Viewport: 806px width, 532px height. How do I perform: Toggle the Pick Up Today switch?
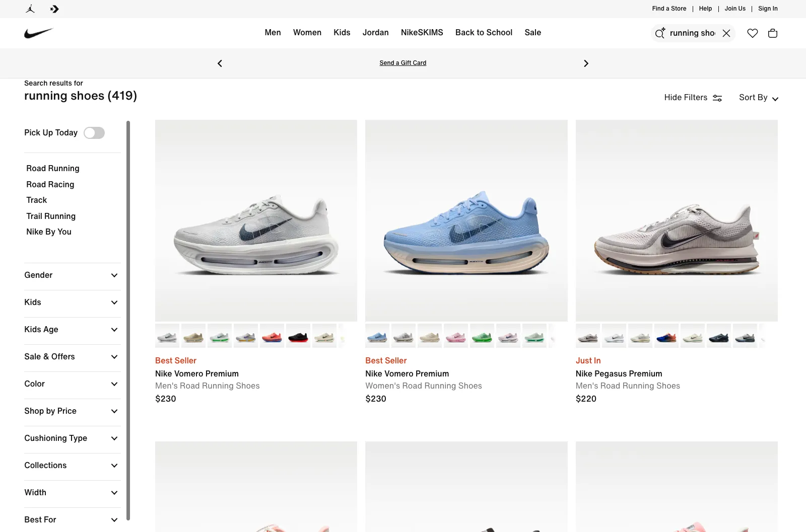point(94,133)
